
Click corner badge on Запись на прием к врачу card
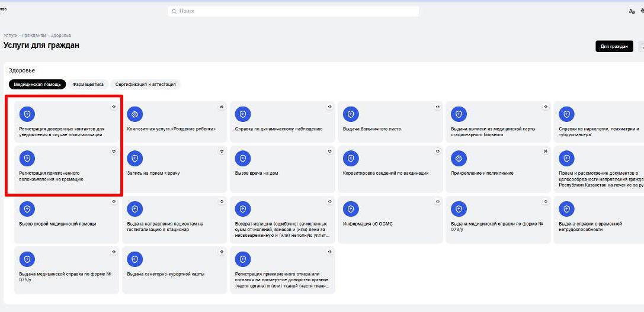click(x=222, y=151)
